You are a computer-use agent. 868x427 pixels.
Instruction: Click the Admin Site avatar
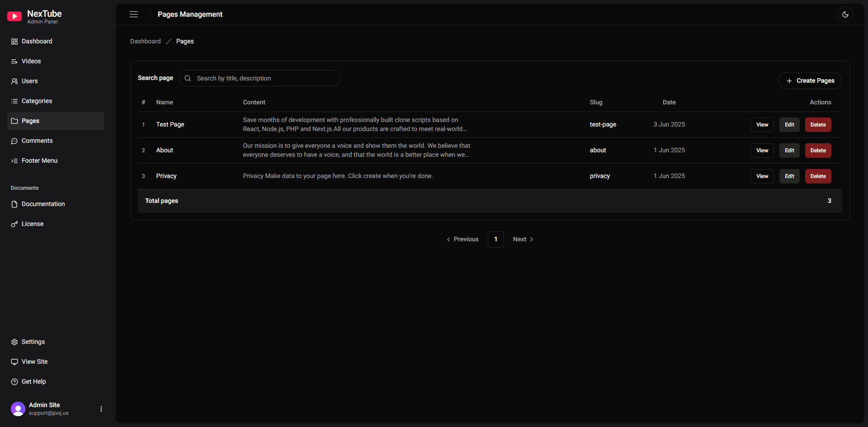click(x=18, y=409)
